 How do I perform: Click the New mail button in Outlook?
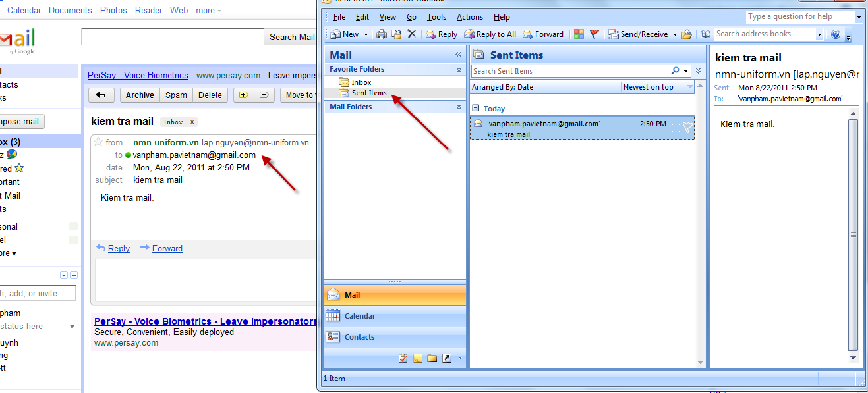tap(345, 34)
